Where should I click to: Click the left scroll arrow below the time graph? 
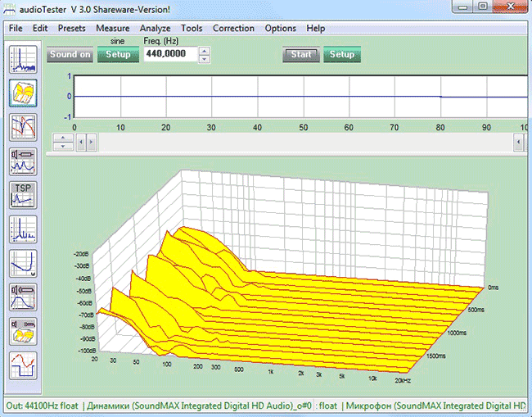click(x=81, y=143)
